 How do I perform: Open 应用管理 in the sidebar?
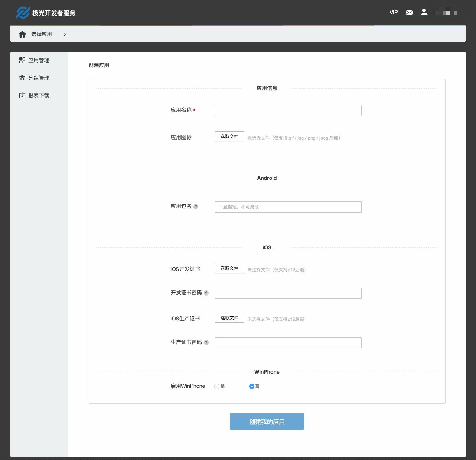(39, 60)
